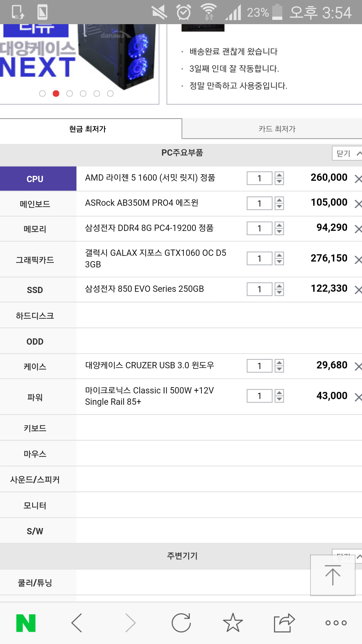The width and height of the screenshot is (362, 644).
Task: Open review '3일째 인데 잘 작동합니다.'
Action: click(234, 69)
